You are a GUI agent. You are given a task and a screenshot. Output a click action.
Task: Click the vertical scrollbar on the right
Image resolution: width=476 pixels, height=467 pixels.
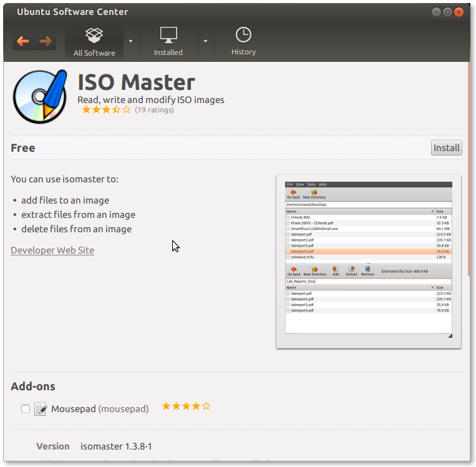tap(469, 170)
